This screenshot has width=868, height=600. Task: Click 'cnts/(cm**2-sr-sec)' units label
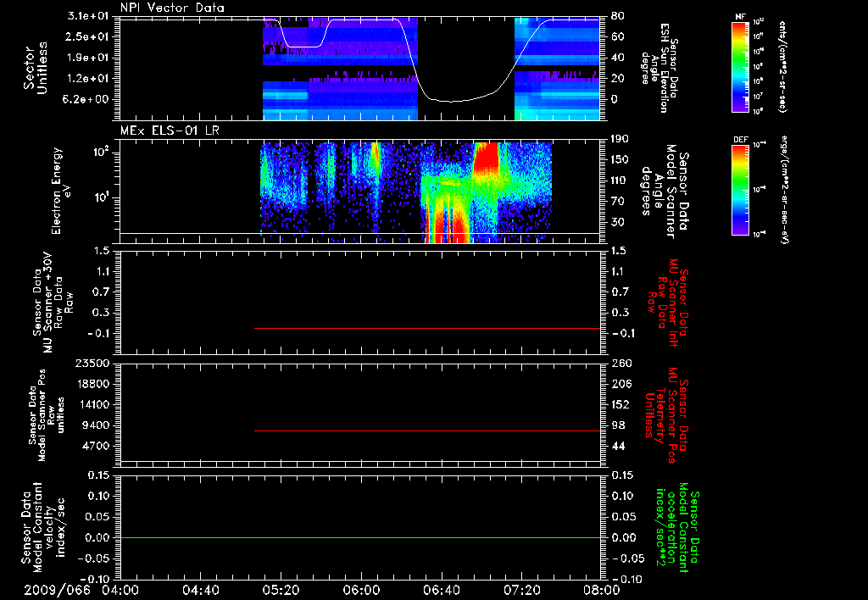(782, 66)
